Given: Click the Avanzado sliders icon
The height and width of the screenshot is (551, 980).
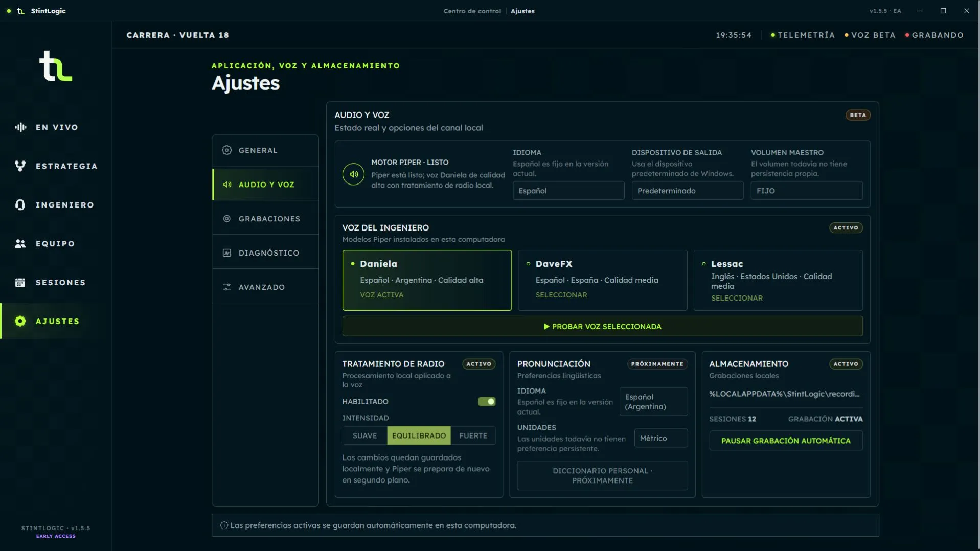Looking at the screenshot, I should (x=227, y=287).
